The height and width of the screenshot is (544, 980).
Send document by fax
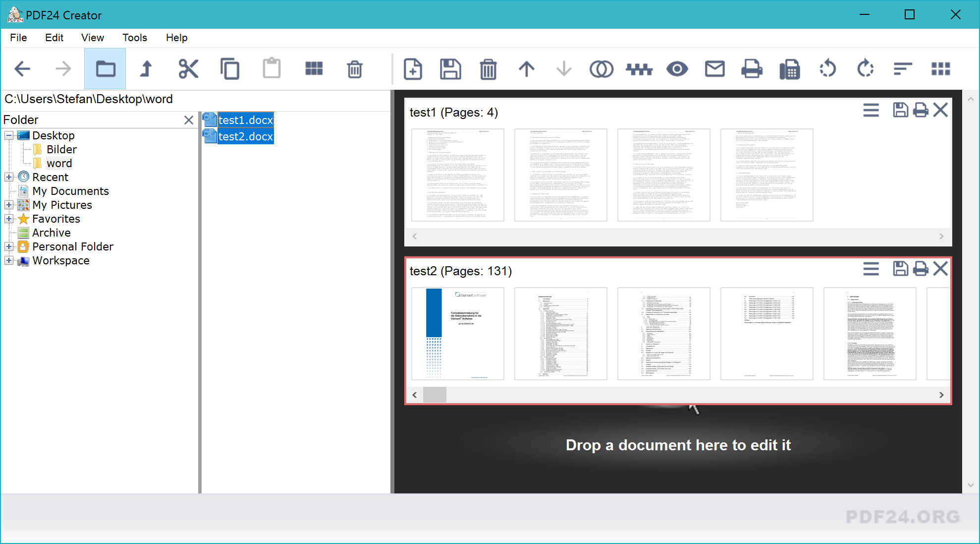790,69
